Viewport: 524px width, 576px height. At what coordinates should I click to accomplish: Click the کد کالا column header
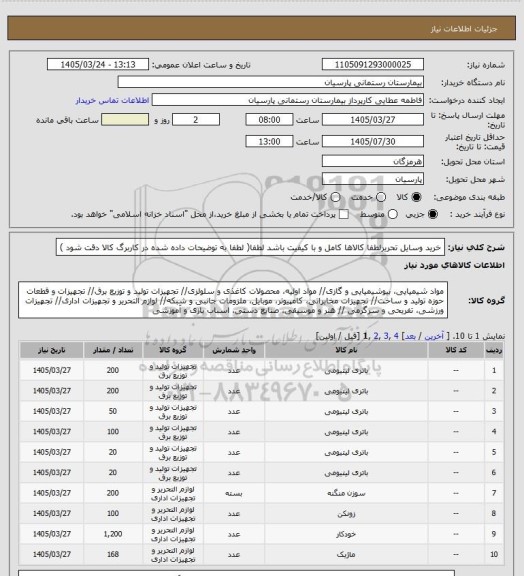[x=456, y=350]
